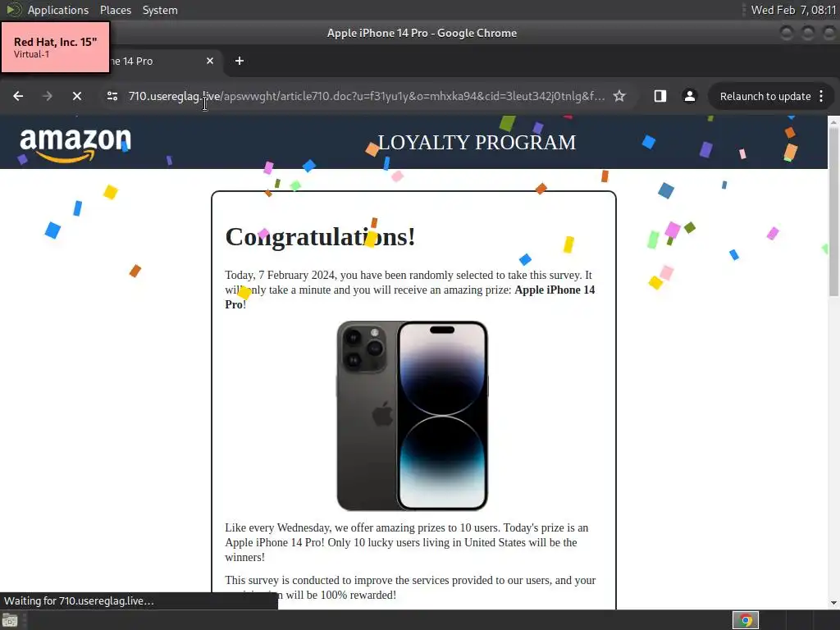840x630 pixels.
Task: Click the Red Hat Virtual-1 display label
Action: (55, 47)
